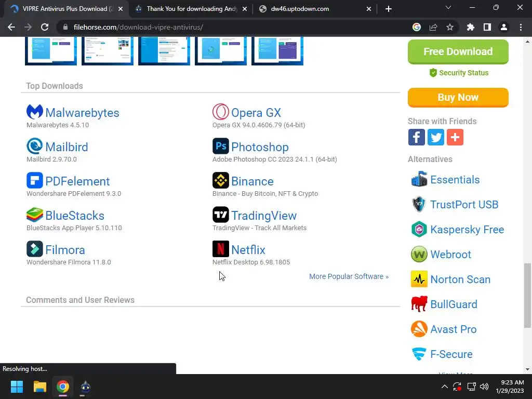The height and width of the screenshot is (399, 532).
Task: Click the Netflix N icon
Action: 220,249
